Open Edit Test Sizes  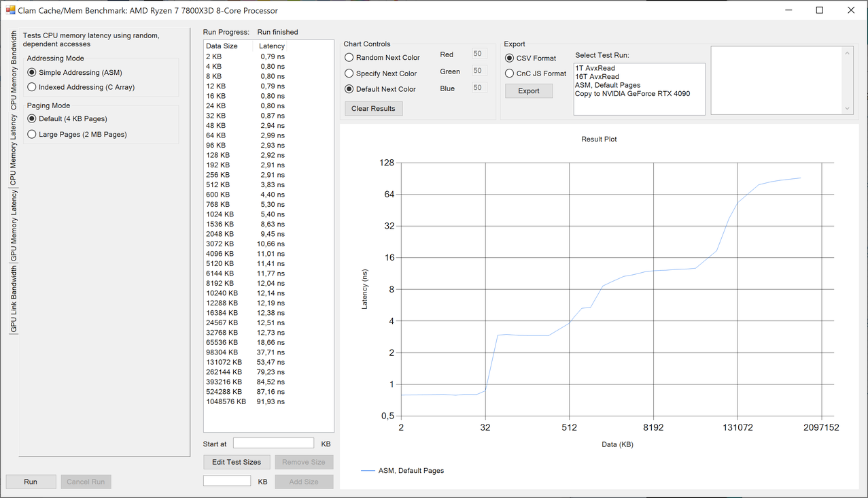pos(237,462)
